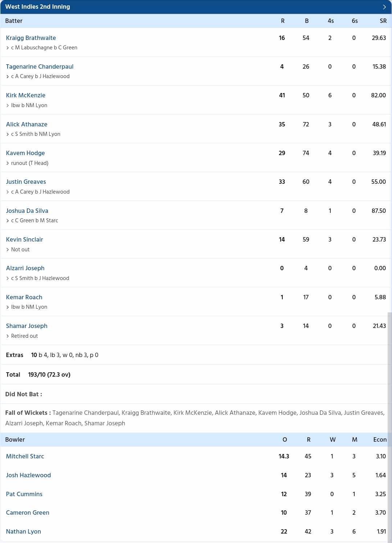Click chevron next to Kevin Sinclair Not out
Screen dimensions: 392x543
click(x=8, y=250)
